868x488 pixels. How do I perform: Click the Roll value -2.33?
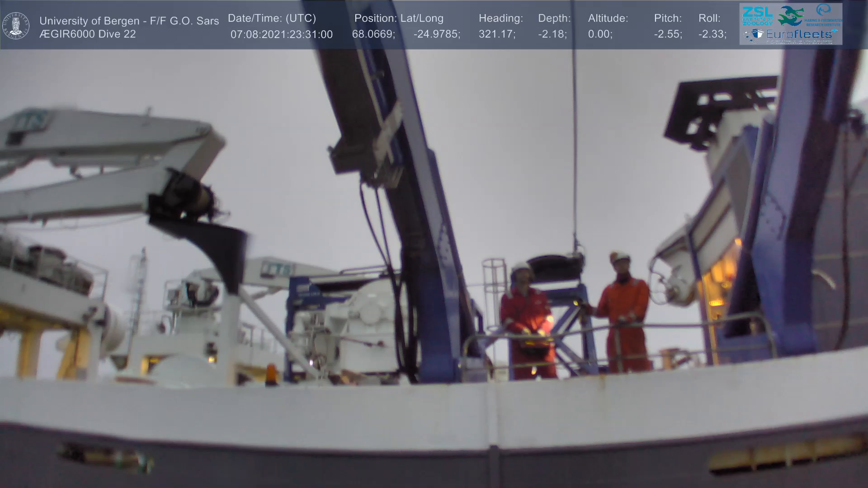(x=712, y=34)
